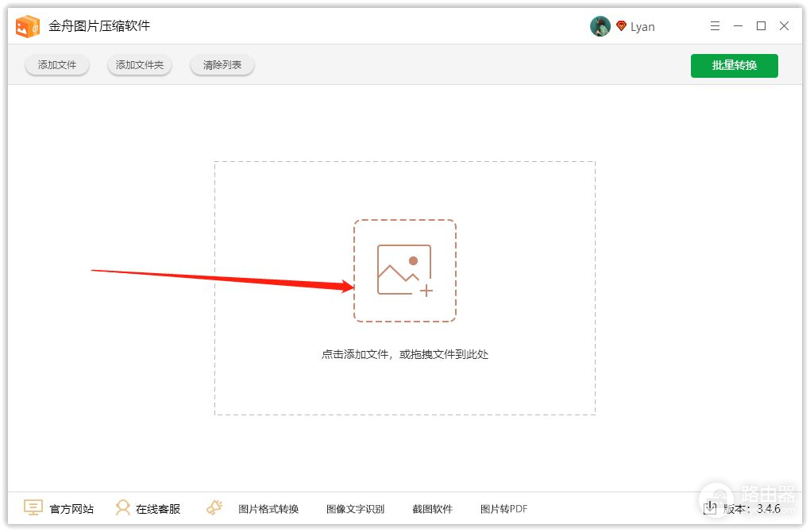Open the 图片格式转换 link
Viewport: 810px width, 532px height.
268,509
